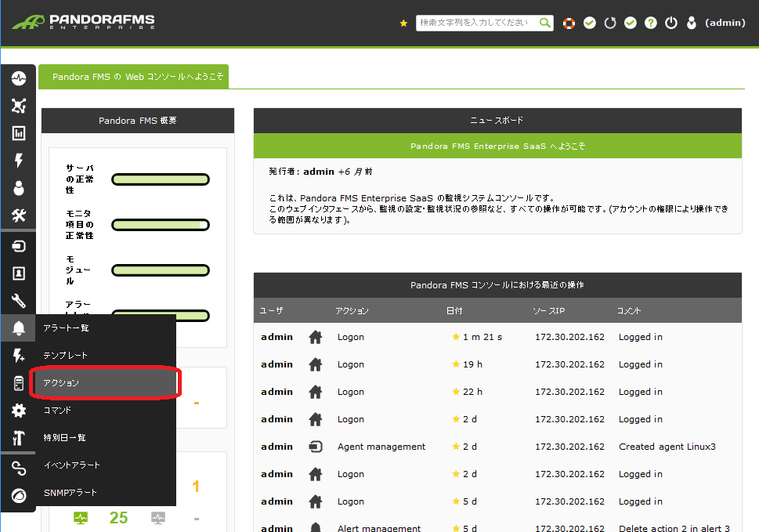Open the Profiles portrait icon in sidebar
The image size is (759, 532).
pos(18,273)
